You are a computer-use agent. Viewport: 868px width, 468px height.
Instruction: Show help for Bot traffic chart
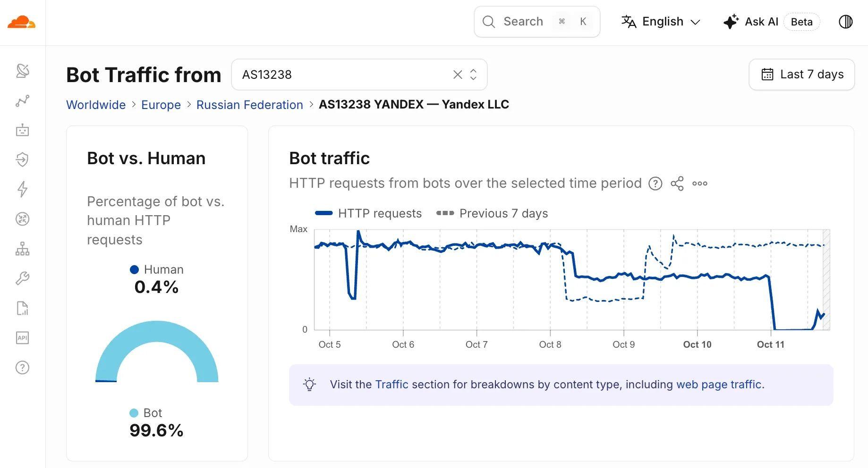point(655,184)
